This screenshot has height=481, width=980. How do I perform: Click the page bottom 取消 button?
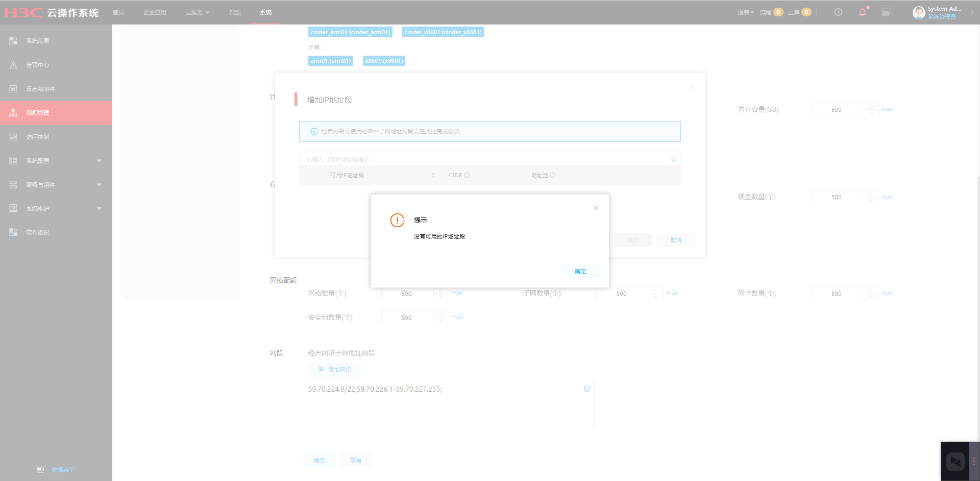pos(355,460)
